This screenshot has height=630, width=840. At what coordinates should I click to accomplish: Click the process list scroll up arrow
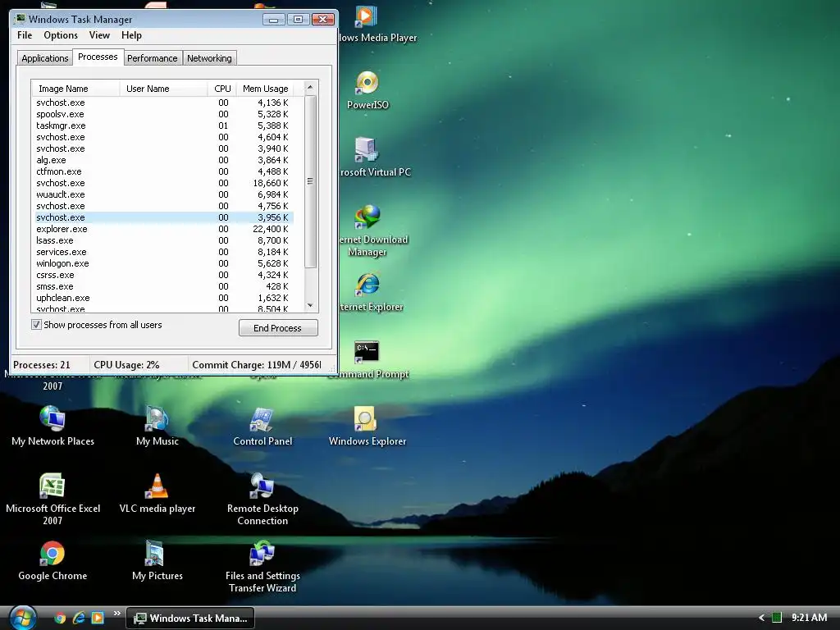pos(310,87)
